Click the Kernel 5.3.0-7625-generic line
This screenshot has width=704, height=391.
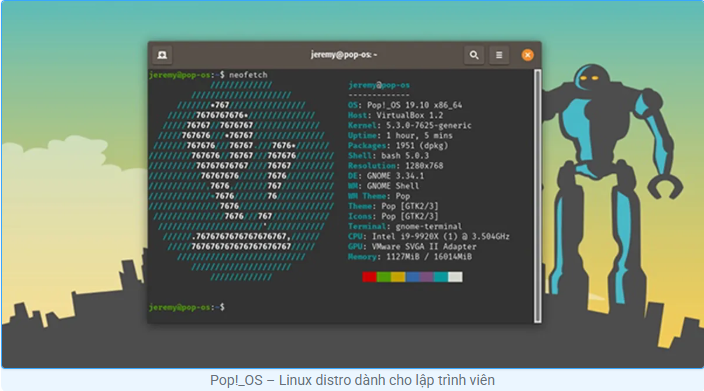click(410, 125)
